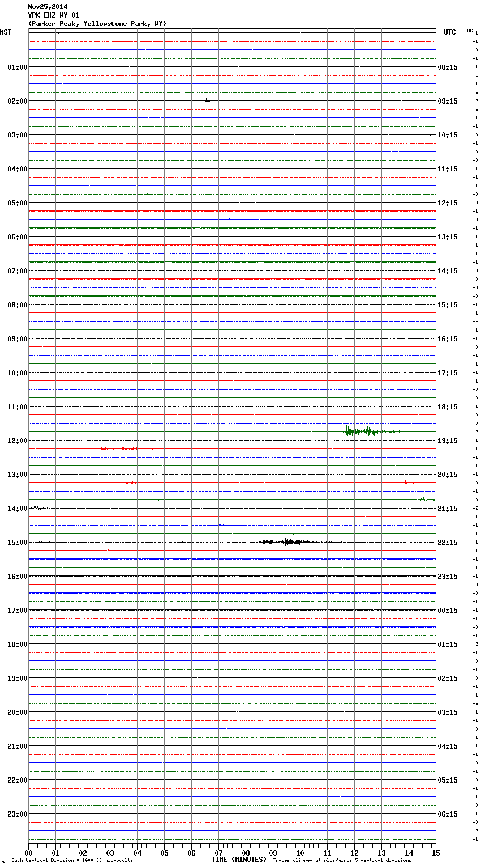Click the MST column header
The image size is (481, 868).
6,32
